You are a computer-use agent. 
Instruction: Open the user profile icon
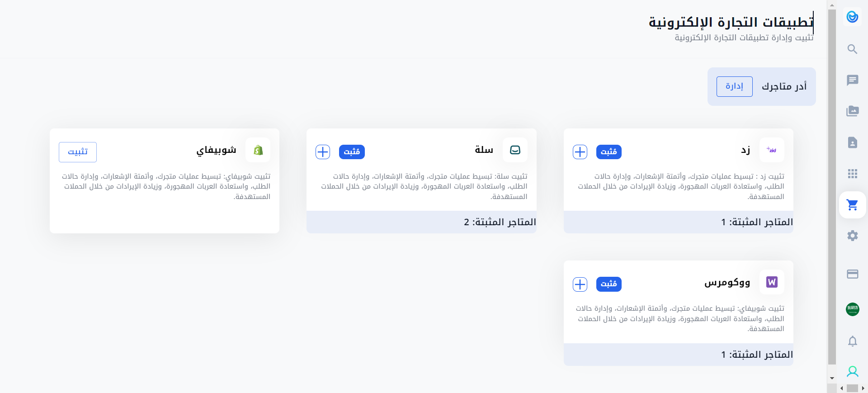click(852, 372)
